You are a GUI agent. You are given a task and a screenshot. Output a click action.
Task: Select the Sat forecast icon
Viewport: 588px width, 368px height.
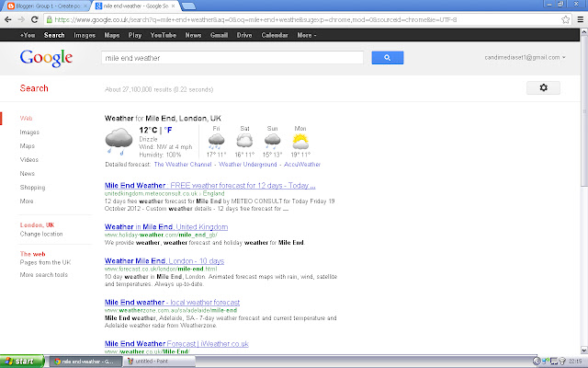pyautogui.click(x=244, y=142)
